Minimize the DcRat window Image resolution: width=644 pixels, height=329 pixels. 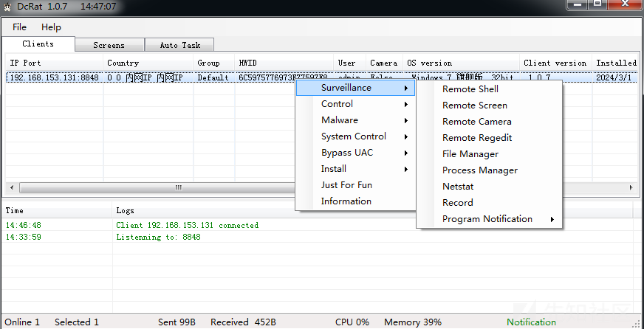(x=578, y=4)
